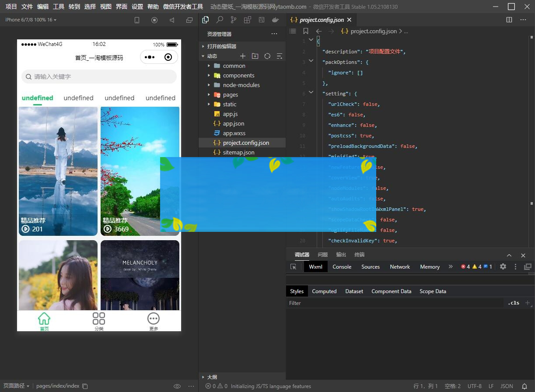535x392 pixels.
Task: Open the debugger settings gear
Action: click(503, 266)
